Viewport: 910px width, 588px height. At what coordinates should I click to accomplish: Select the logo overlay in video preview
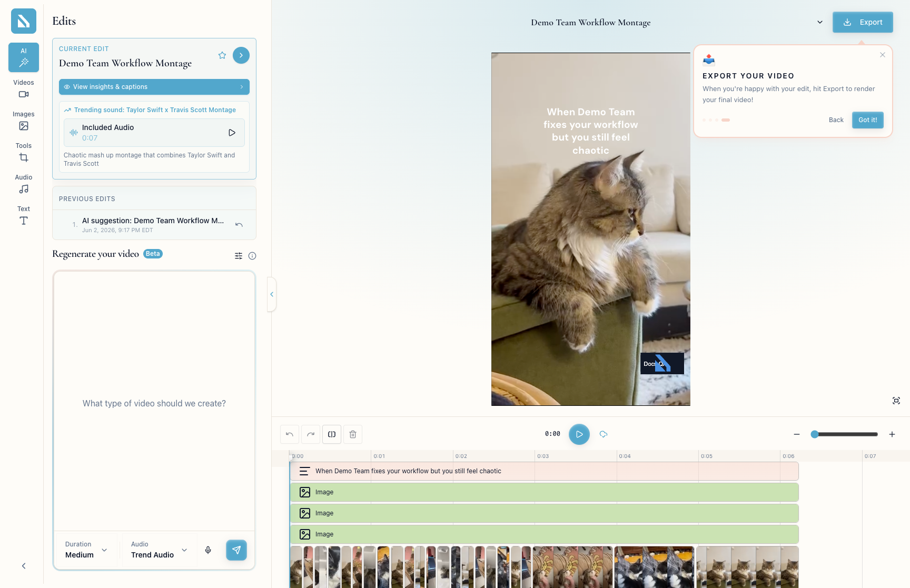(x=662, y=363)
